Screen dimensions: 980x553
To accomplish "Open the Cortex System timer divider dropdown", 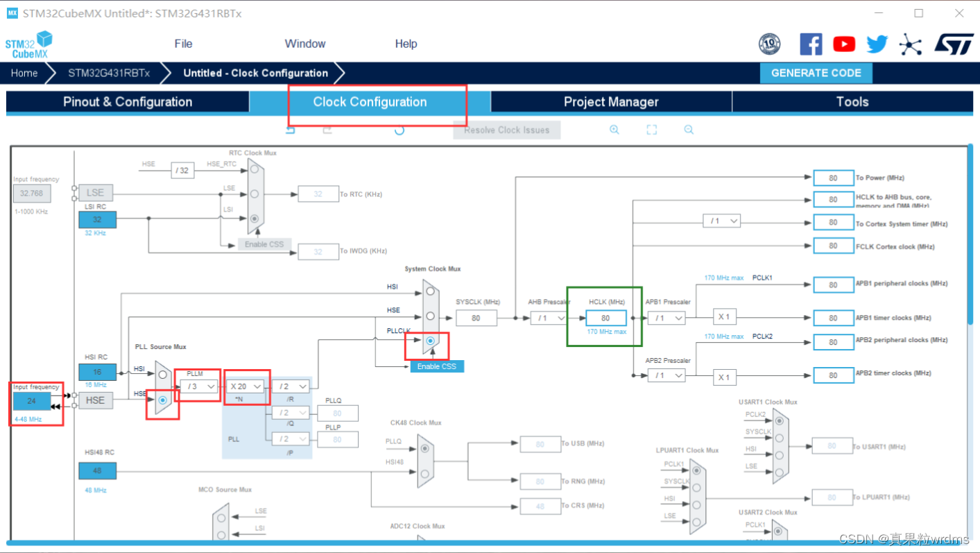I will coord(721,221).
